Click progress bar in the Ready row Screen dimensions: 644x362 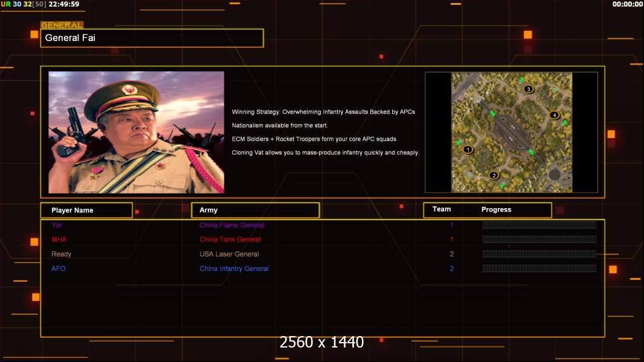click(x=539, y=254)
